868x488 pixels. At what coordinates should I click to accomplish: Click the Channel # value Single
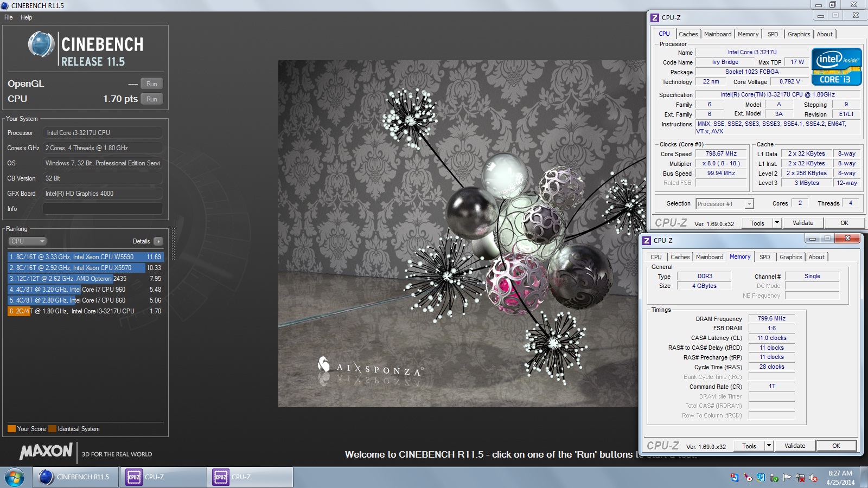[812, 277]
